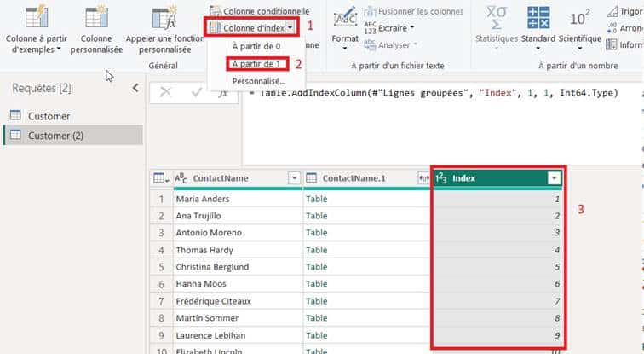The width and height of the screenshot is (644, 354).
Task: Click the Statistiques sigma icon
Action: coord(494,18)
